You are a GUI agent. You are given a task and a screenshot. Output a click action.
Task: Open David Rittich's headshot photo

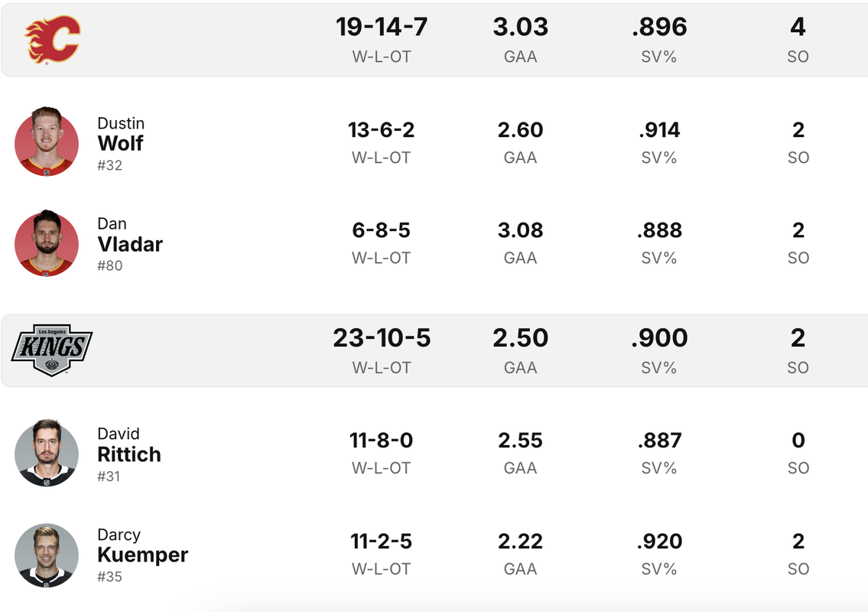click(x=47, y=453)
